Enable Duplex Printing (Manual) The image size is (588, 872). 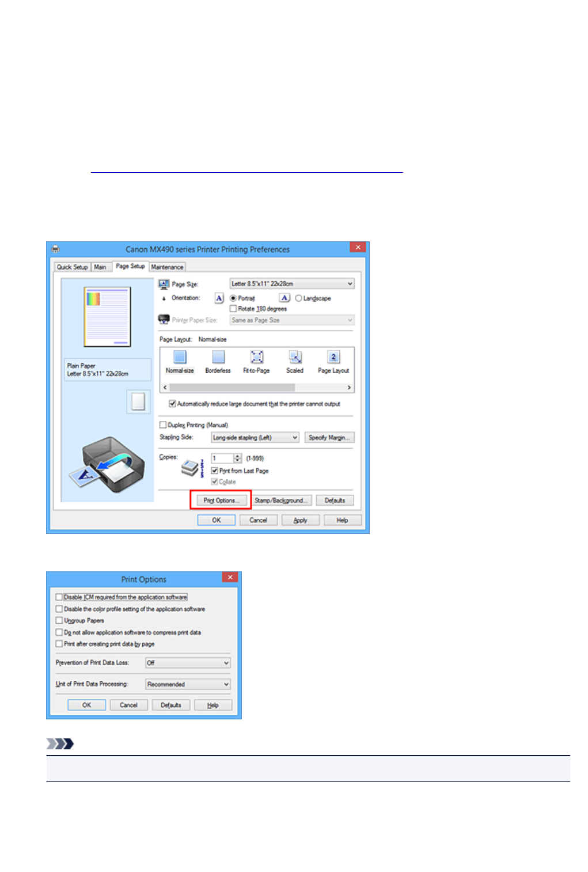163,425
